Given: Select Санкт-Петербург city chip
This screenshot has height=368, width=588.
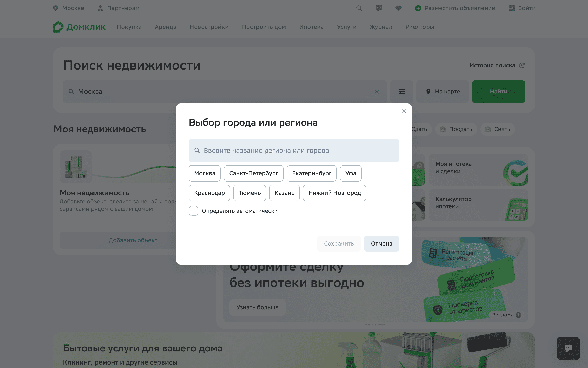Looking at the screenshot, I should point(254,173).
